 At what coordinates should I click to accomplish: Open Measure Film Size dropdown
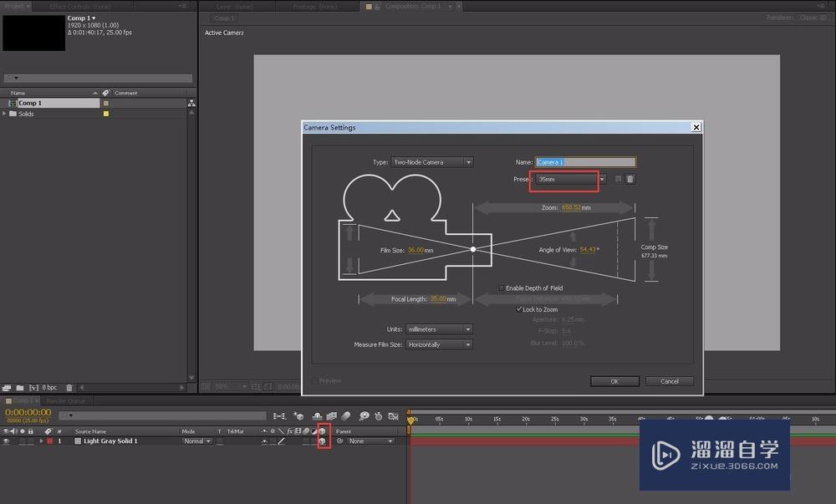pyautogui.click(x=440, y=344)
